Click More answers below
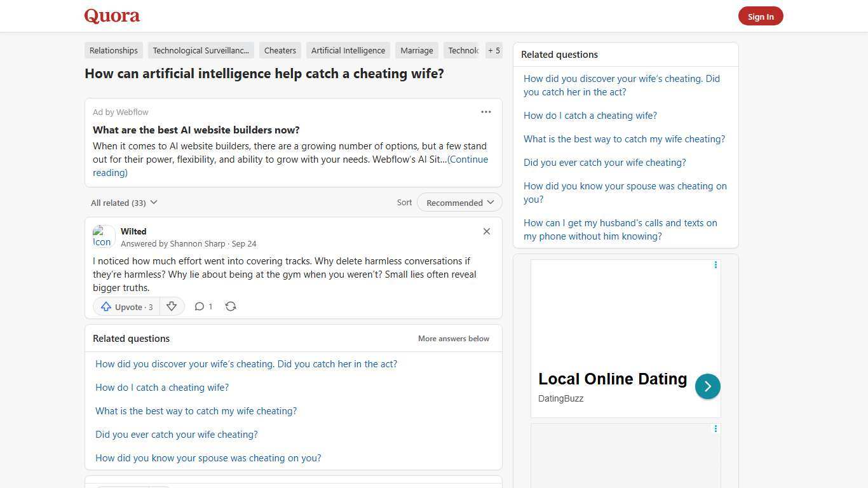Image resolution: width=868 pixels, height=488 pixels. pos(453,338)
